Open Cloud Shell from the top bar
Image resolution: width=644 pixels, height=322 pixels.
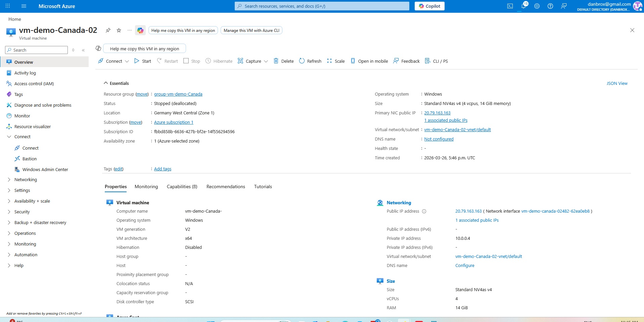[x=510, y=6]
